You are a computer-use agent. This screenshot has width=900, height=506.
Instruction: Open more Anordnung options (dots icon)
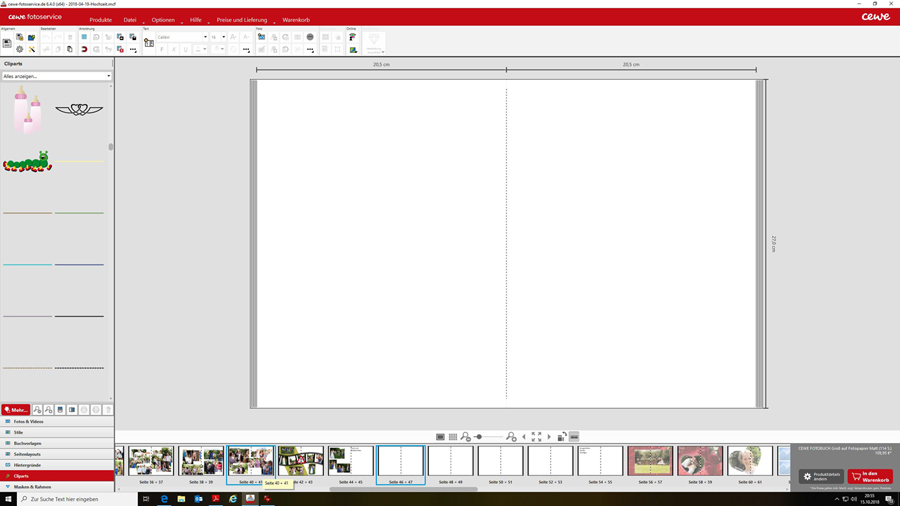click(133, 49)
